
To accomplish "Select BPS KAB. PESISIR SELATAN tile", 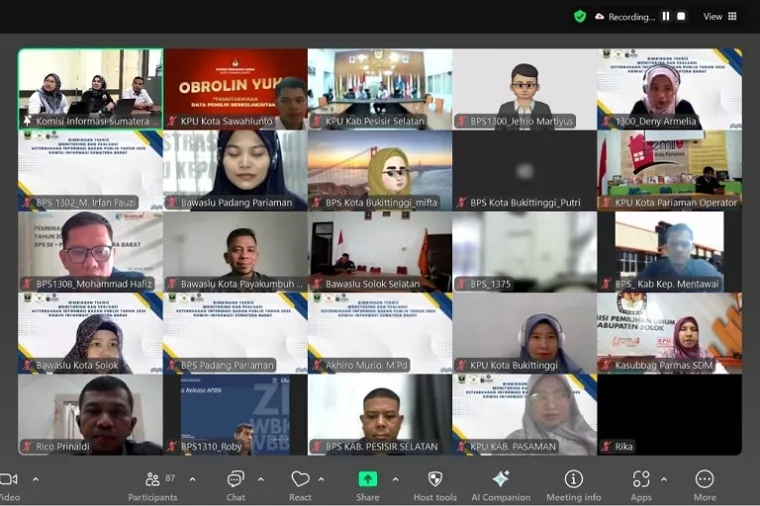I will 380,414.
